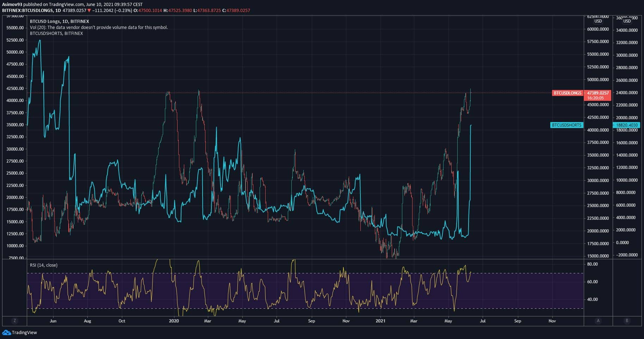Click the TradingView logo icon

point(6,332)
